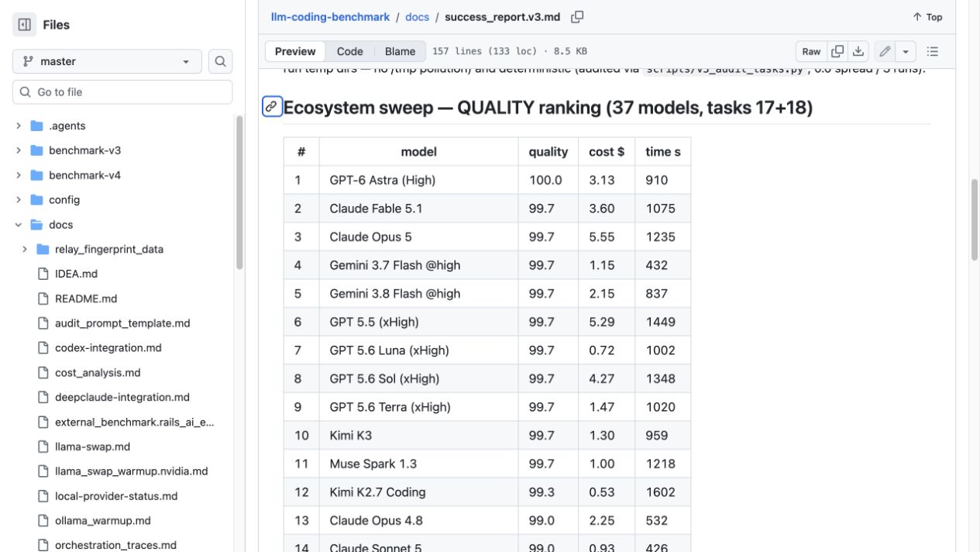Open more edit options dropdown arrow
The width and height of the screenshot is (980, 552).
[906, 51]
